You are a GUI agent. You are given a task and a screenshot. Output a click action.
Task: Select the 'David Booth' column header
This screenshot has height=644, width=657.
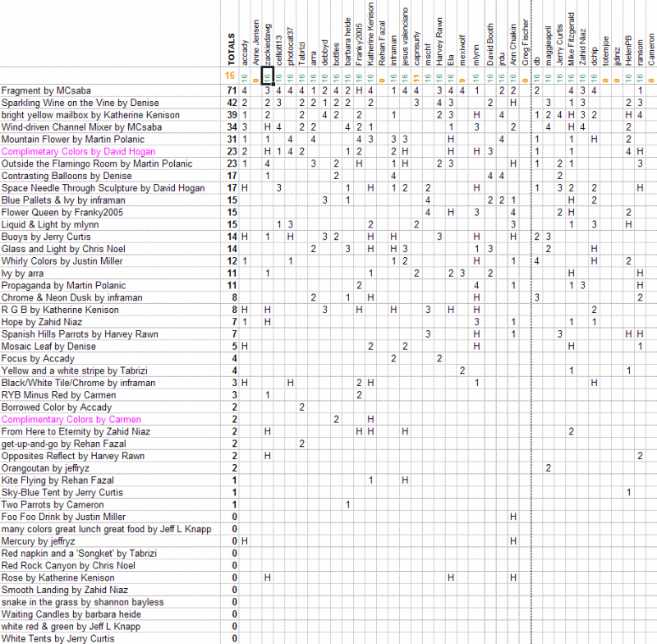tap(490, 44)
